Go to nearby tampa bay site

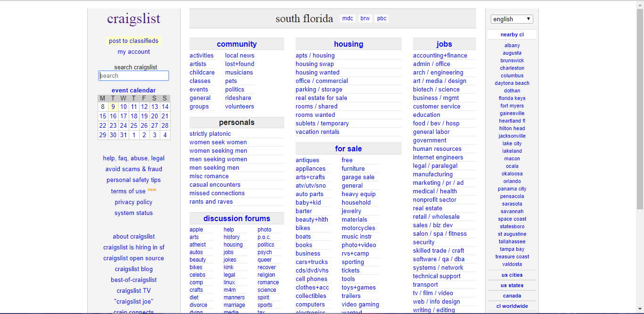[x=512, y=249]
